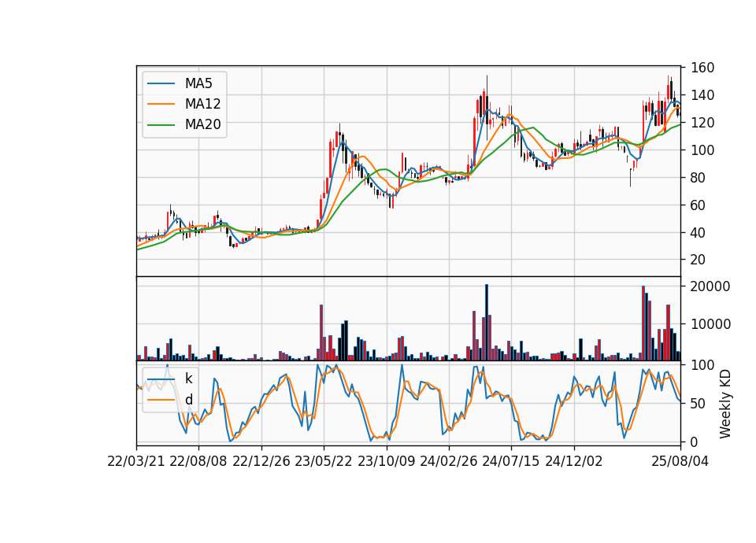Click the 60 price axis label

(699, 205)
